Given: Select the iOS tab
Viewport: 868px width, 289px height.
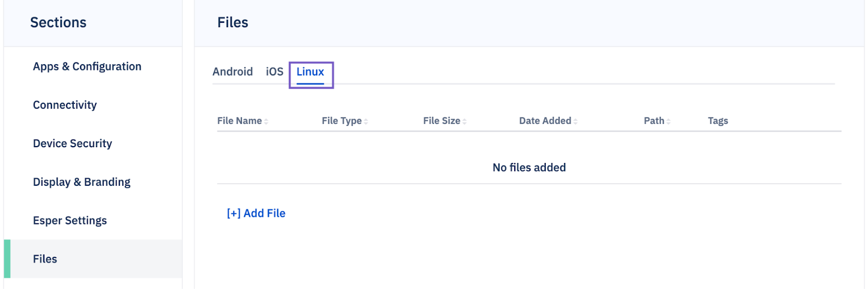Looking at the screenshot, I should (275, 72).
